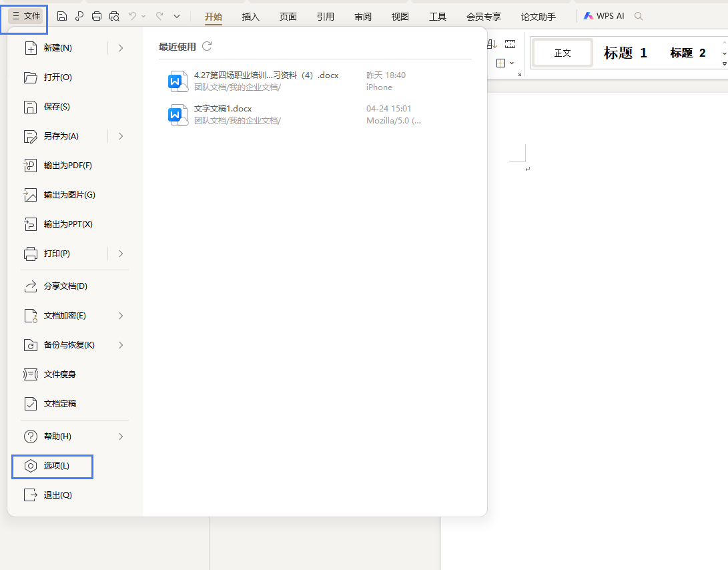Click the undo arrow icon
The width and height of the screenshot is (728, 570).
coord(133,16)
